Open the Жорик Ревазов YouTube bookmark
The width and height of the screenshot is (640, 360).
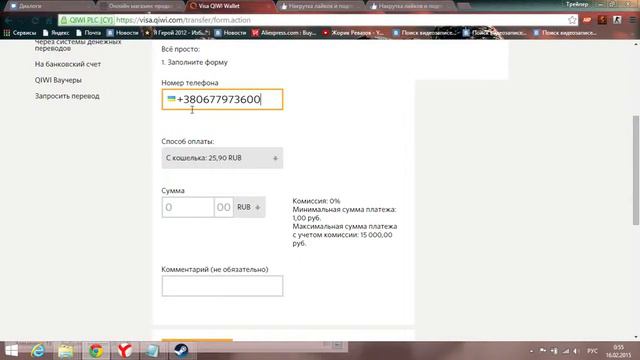click(x=353, y=33)
